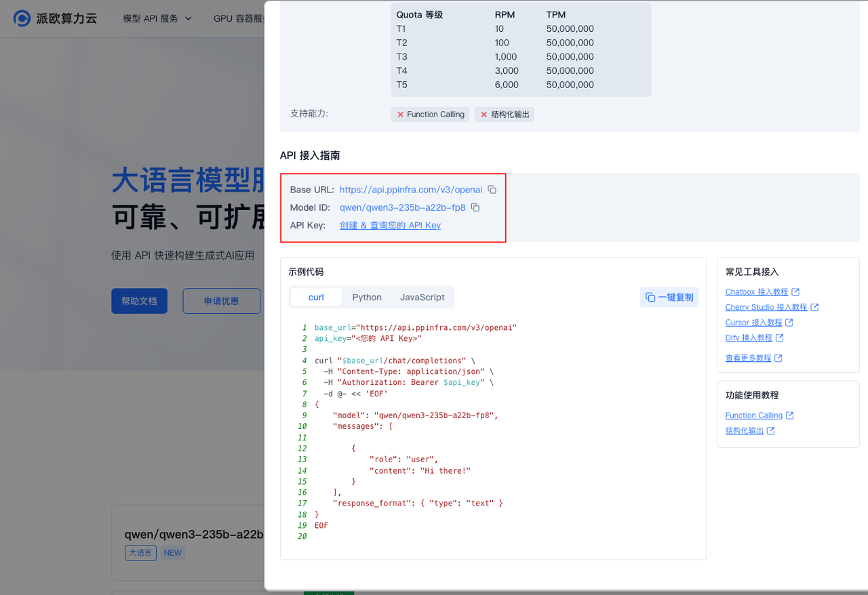Select the T1 quota row label
Screen dimensions: 868x595
coord(401,28)
